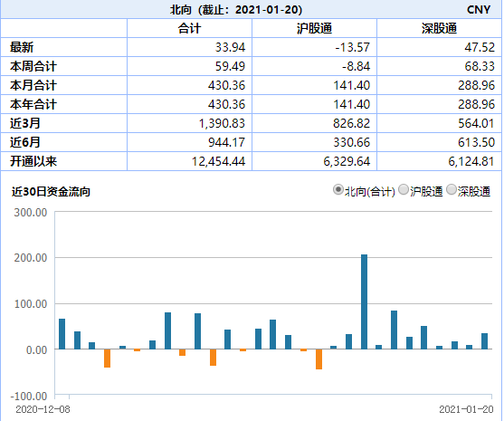Click the 北向 (截止: 2021-01-20) header title

(x=236, y=9)
